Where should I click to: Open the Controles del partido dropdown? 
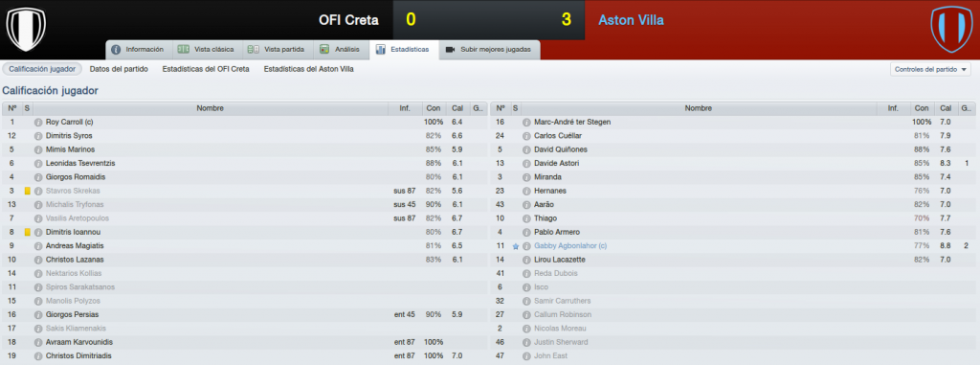tap(930, 70)
